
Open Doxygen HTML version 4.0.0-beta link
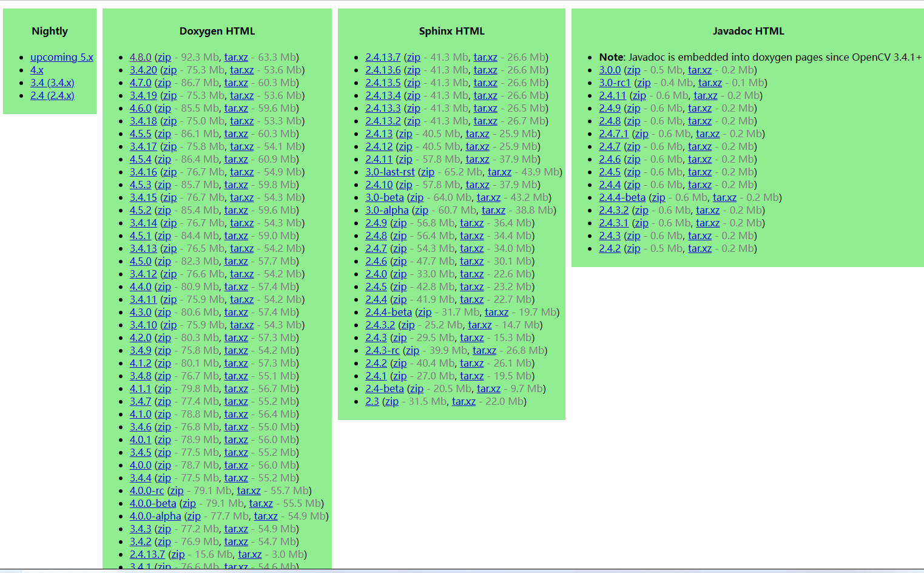tap(153, 503)
